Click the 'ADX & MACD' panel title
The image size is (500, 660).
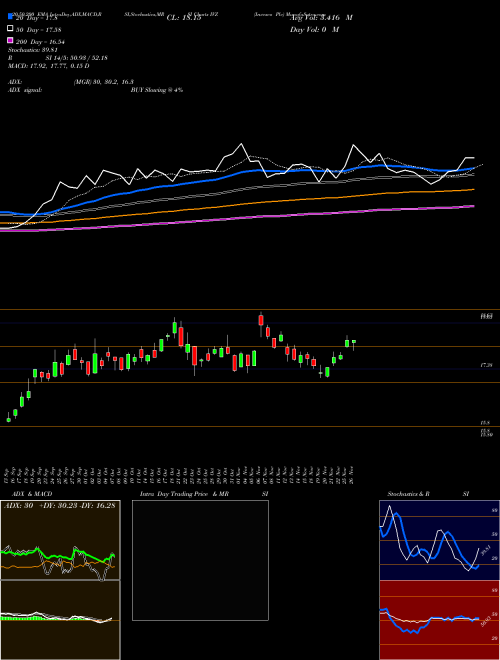click(32, 494)
